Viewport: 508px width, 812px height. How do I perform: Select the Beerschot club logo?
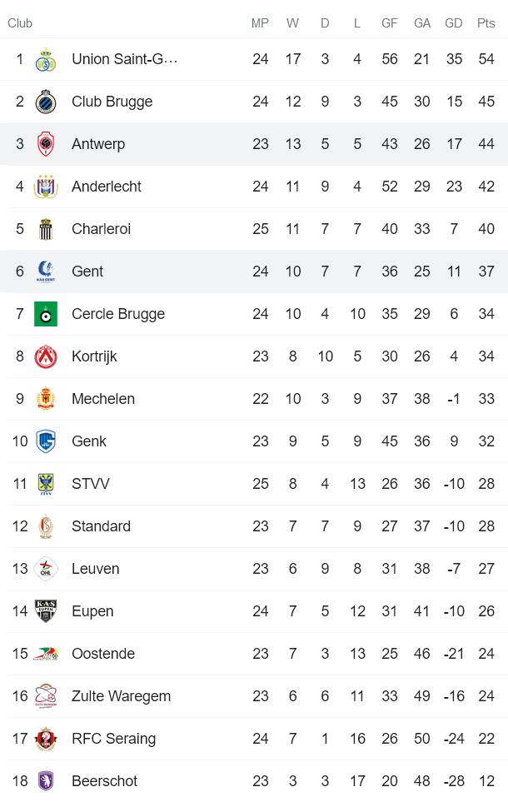click(46, 781)
